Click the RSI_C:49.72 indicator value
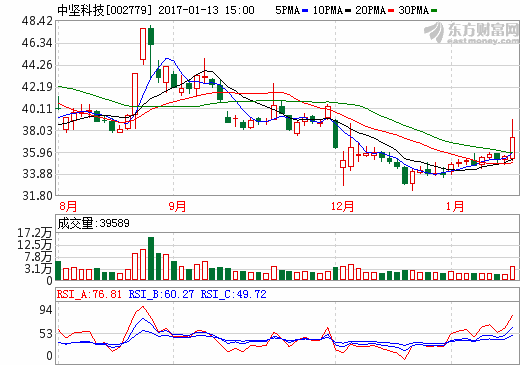The height and width of the screenshot is (365, 520). pos(234,294)
